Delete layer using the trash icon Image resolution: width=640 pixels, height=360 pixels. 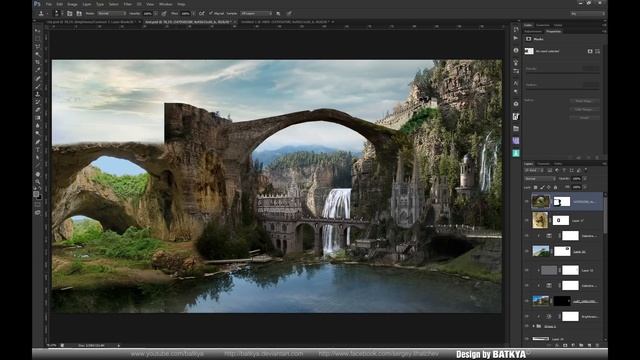(597, 345)
